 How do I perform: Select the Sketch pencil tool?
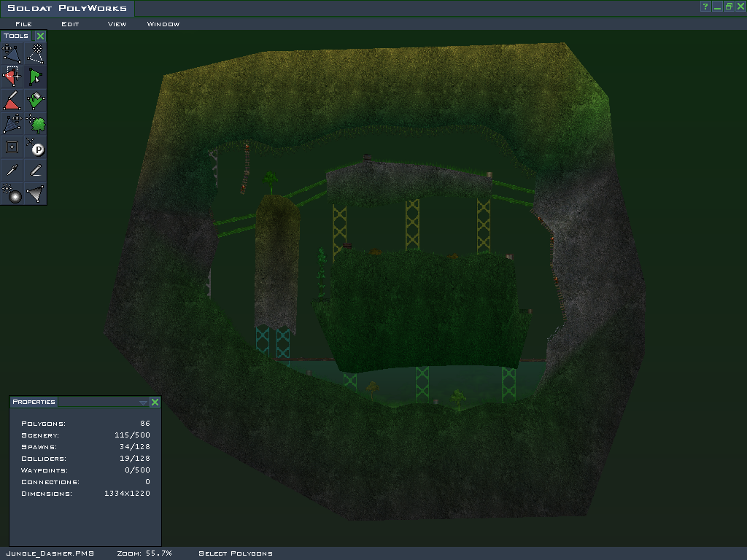point(36,171)
